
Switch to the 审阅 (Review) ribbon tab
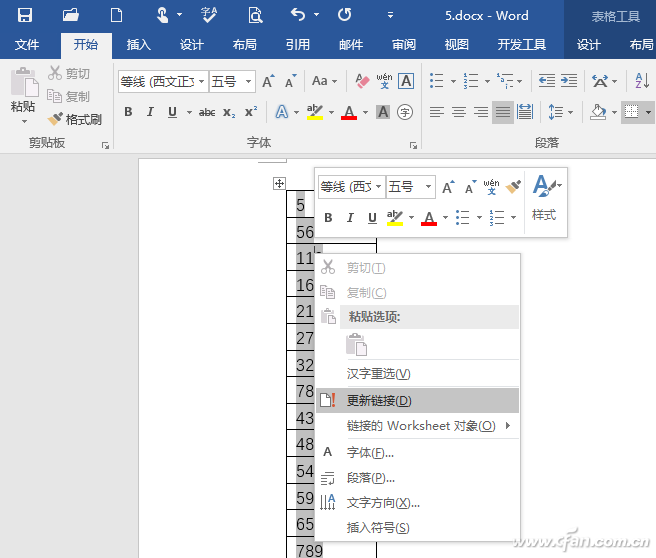tap(404, 44)
